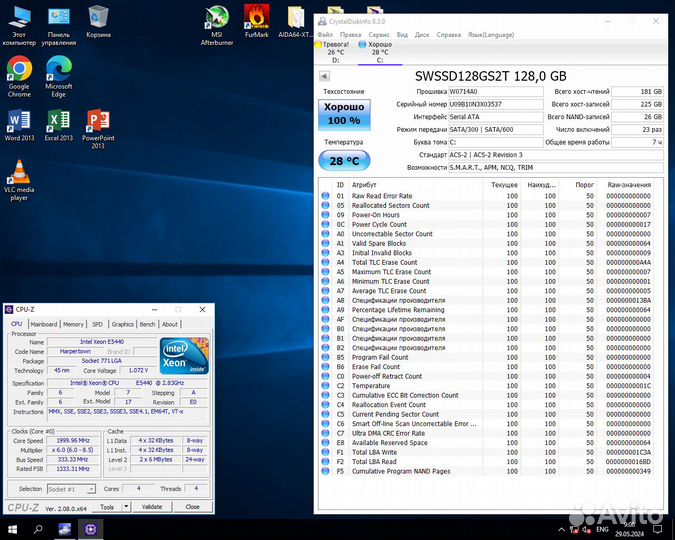The image size is (675, 540).
Task: Launch Google Chrome desktop shortcut
Action: click(19, 77)
